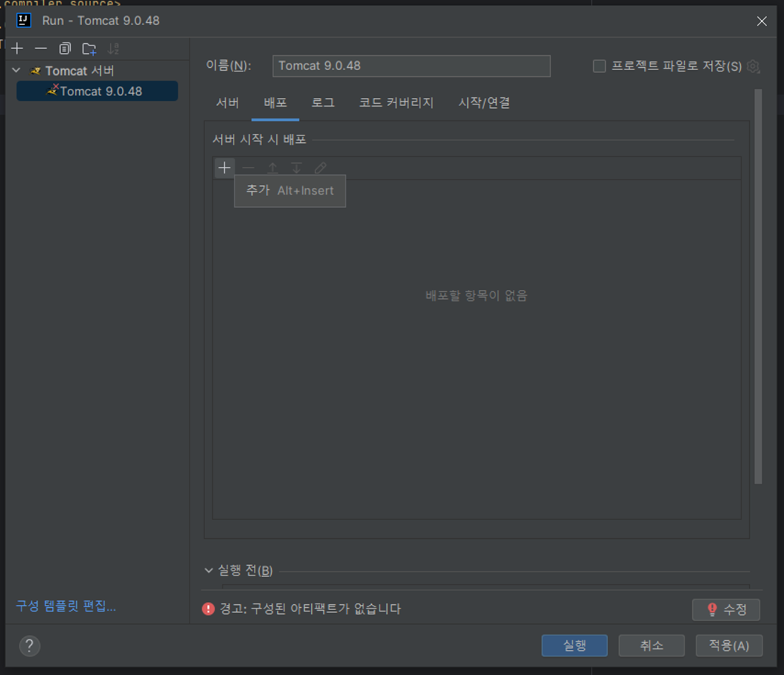
Task: Click the IntelliJ logo in title bar
Action: (23, 20)
